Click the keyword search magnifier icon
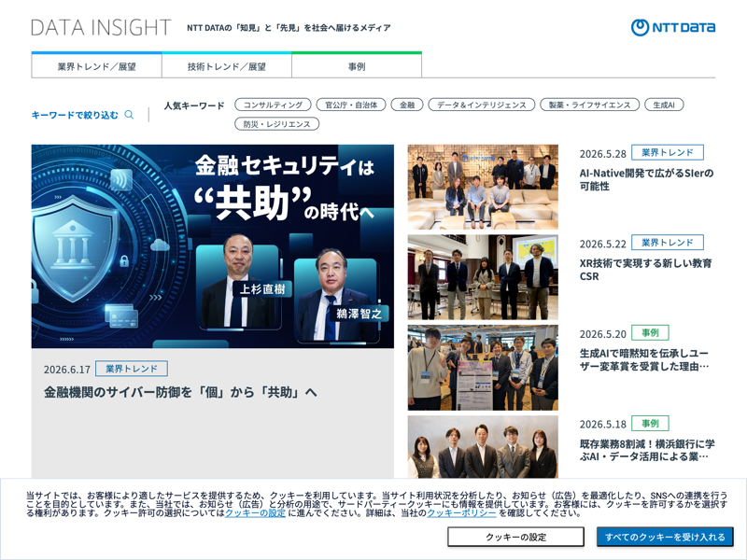The height and width of the screenshot is (560, 747). pyautogui.click(x=129, y=115)
